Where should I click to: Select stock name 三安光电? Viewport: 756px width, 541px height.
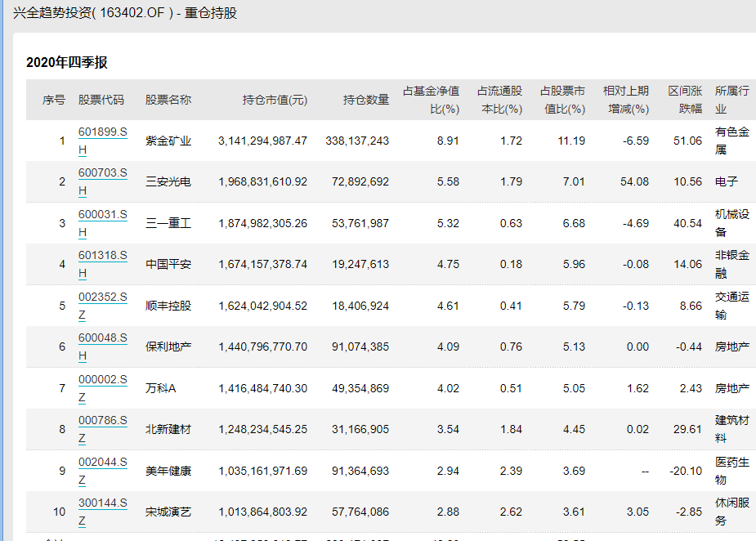pos(168,181)
